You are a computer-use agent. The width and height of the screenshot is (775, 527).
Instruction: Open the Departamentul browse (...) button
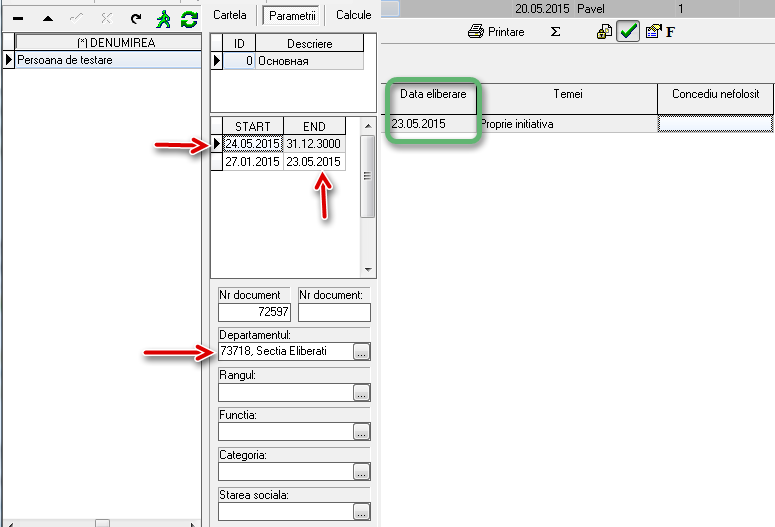[362, 352]
